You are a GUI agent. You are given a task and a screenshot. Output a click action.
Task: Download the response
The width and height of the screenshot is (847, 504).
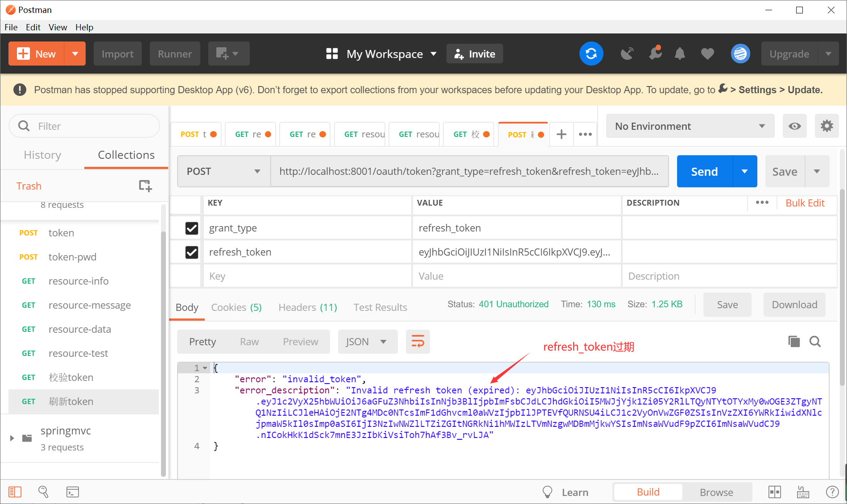point(794,305)
